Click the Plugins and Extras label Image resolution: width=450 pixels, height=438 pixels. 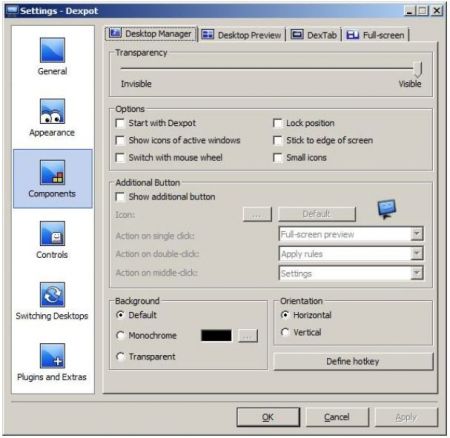(52, 377)
